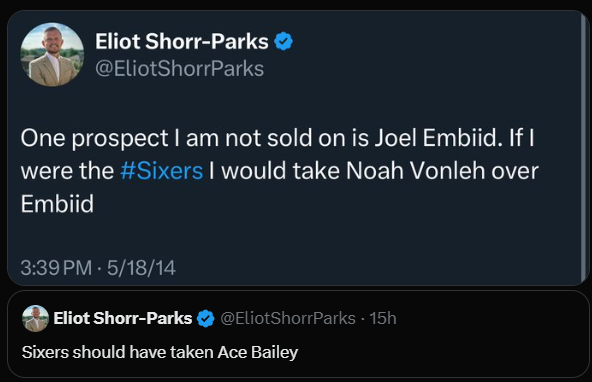Open @EliotShorrParks handle in quoted tweet
The width and height of the screenshot is (592, 382).
288,318
